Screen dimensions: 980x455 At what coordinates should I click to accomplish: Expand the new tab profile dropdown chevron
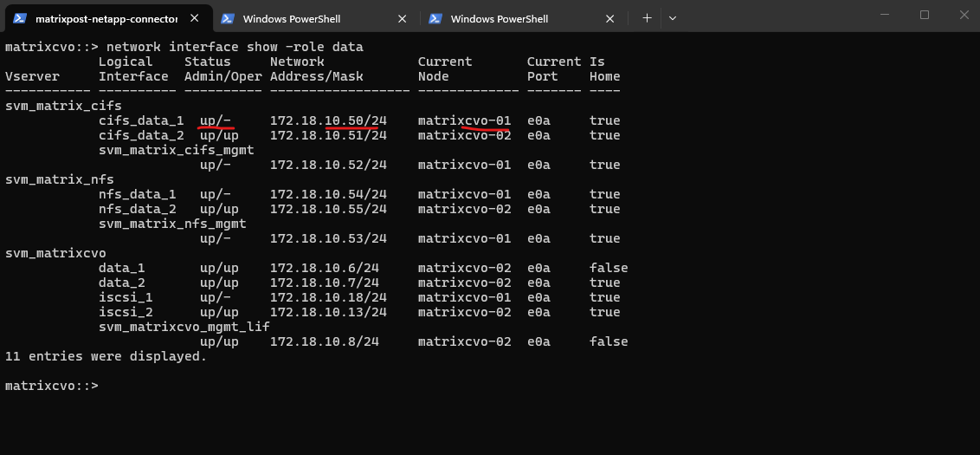[x=673, y=17]
